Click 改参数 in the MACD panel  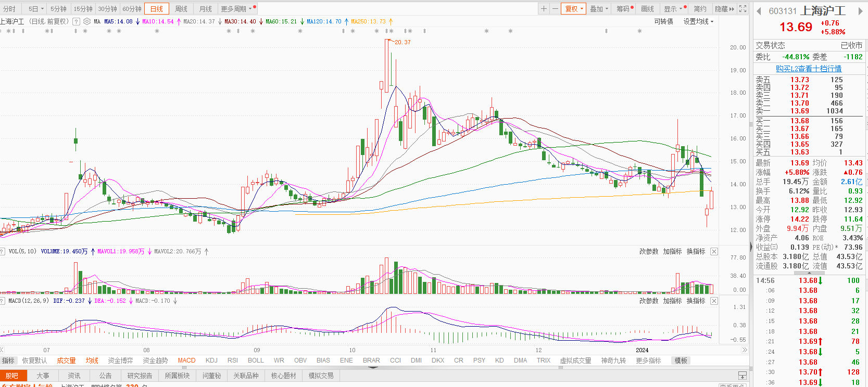(649, 301)
